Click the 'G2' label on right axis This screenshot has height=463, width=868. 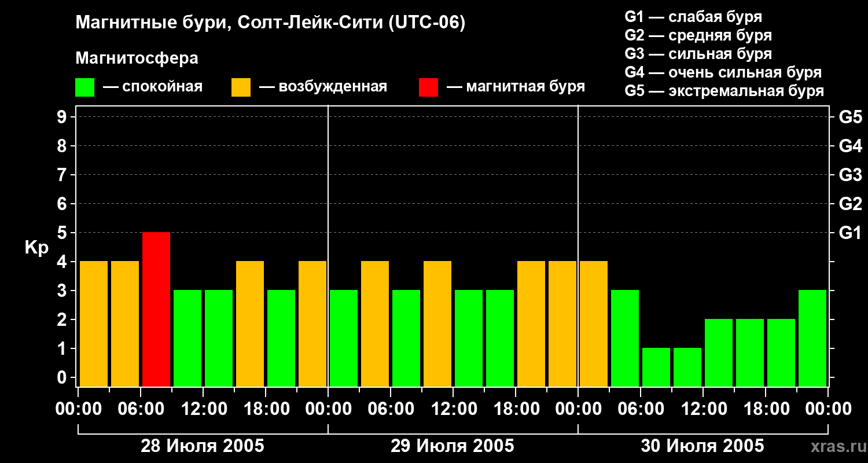point(851,204)
